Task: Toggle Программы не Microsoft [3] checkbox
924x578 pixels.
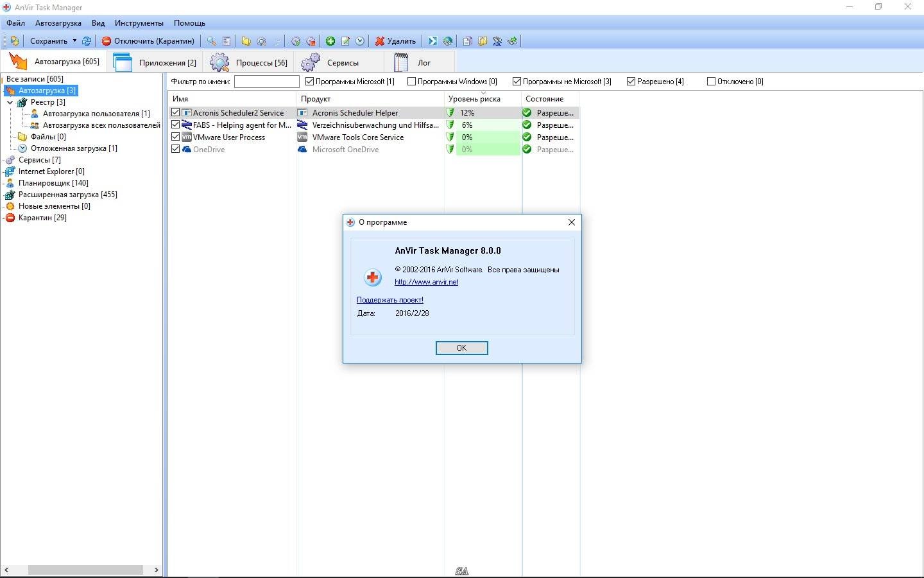Action: pos(517,82)
